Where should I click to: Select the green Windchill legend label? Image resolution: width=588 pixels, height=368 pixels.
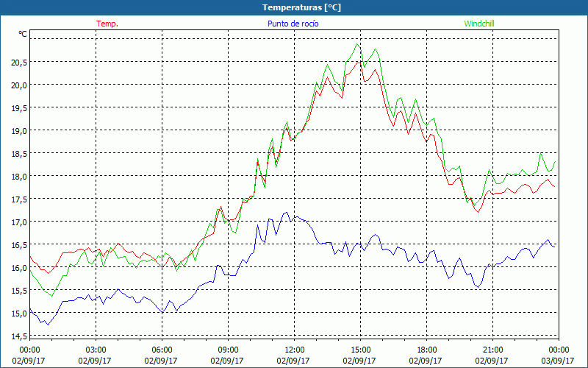coord(479,24)
